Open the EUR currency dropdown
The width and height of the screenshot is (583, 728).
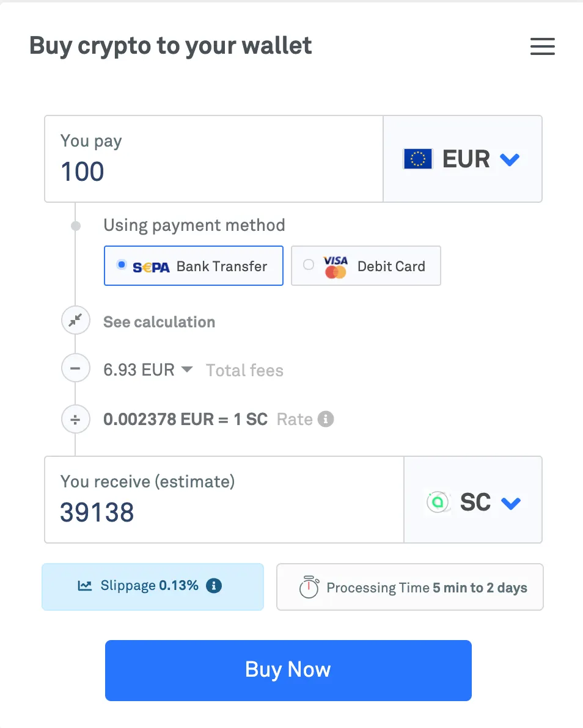coord(510,159)
